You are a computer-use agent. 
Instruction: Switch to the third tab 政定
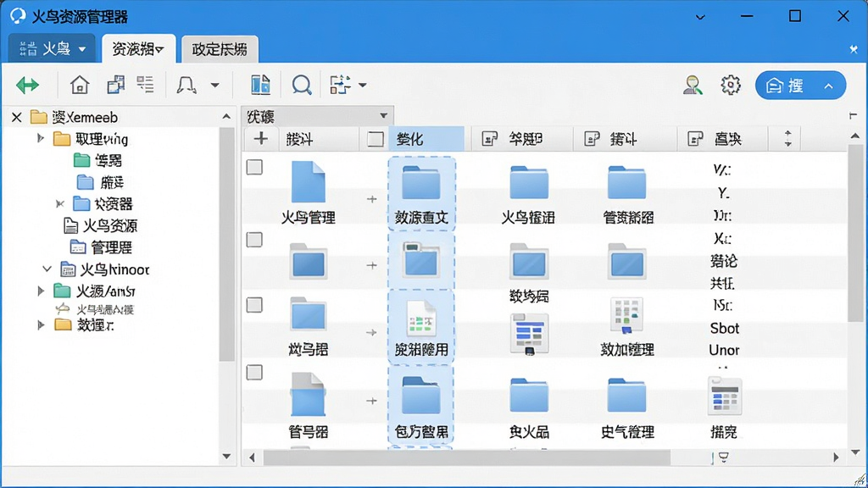(x=220, y=49)
